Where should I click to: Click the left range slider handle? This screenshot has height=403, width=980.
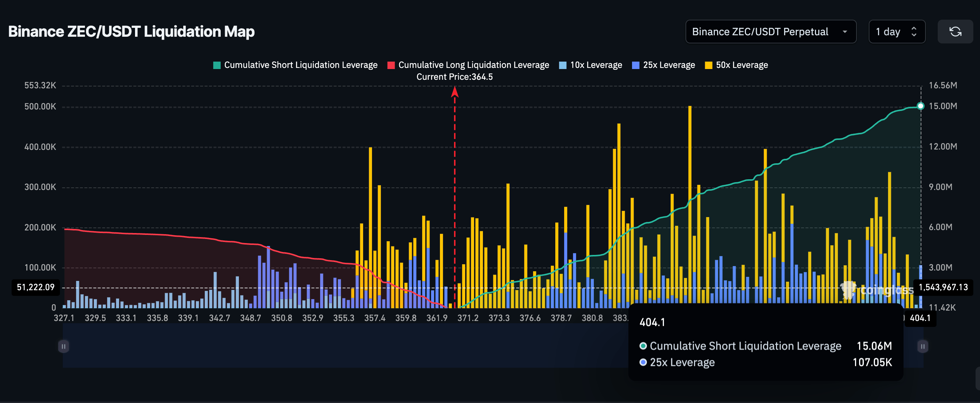pyautogui.click(x=63, y=346)
